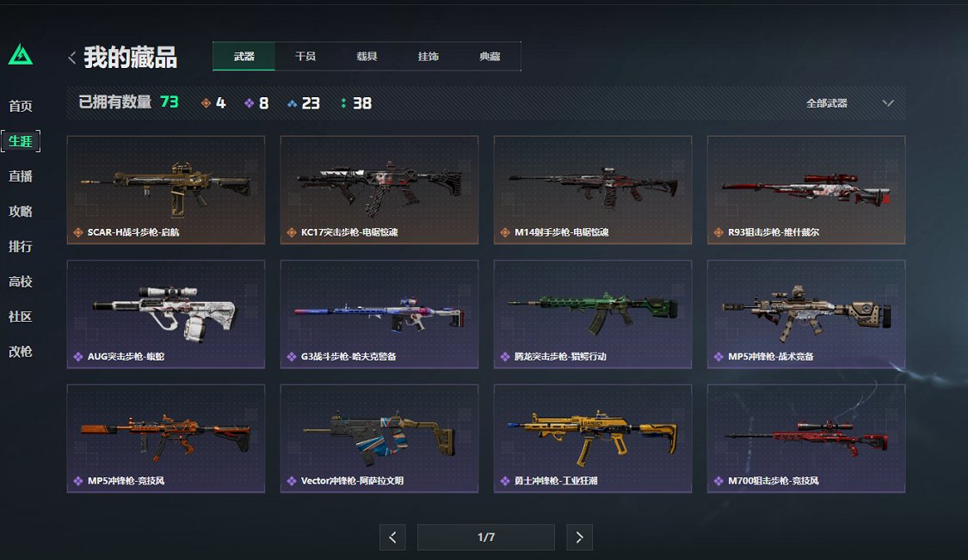The width and height of the screenshot is (968, 560).
Task: Click the green rarity icon showing 38
Action: tap(343, 103)
